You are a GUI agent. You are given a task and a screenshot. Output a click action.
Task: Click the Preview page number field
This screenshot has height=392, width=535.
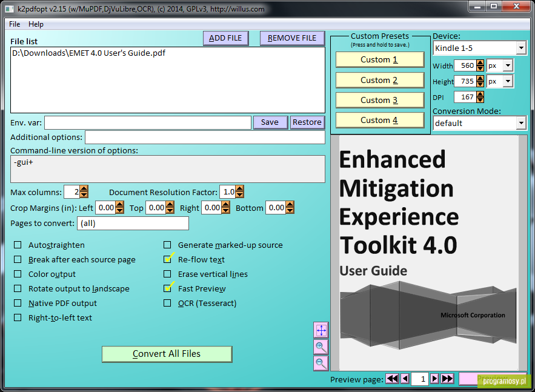[420, 379]
